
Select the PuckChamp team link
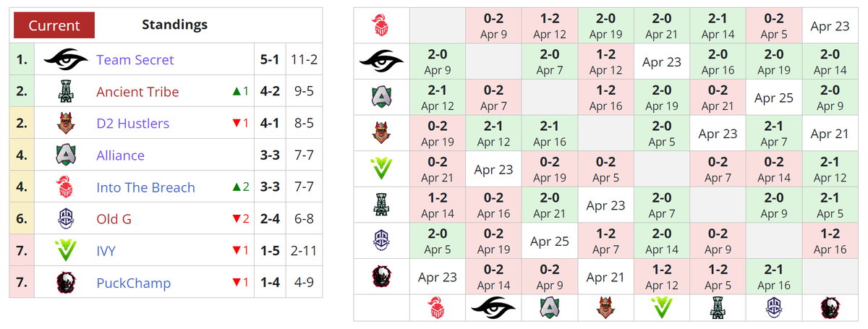point(133,283)
